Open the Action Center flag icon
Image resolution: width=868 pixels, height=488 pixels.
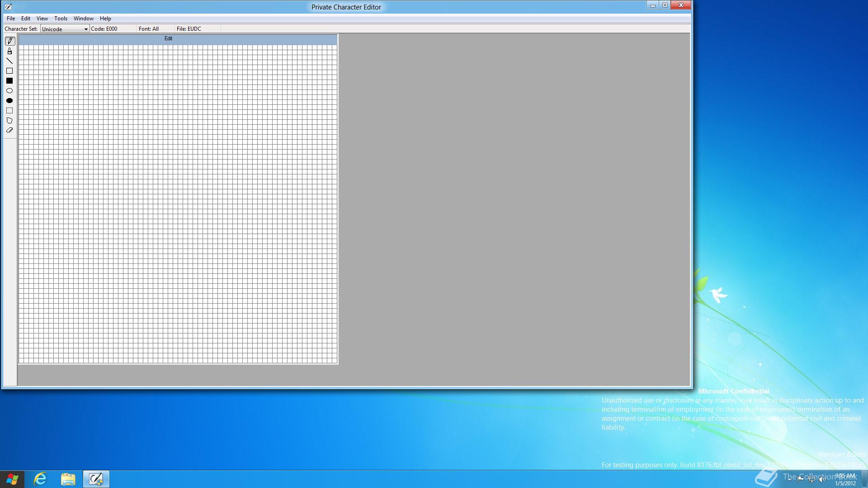coord(800,479)
